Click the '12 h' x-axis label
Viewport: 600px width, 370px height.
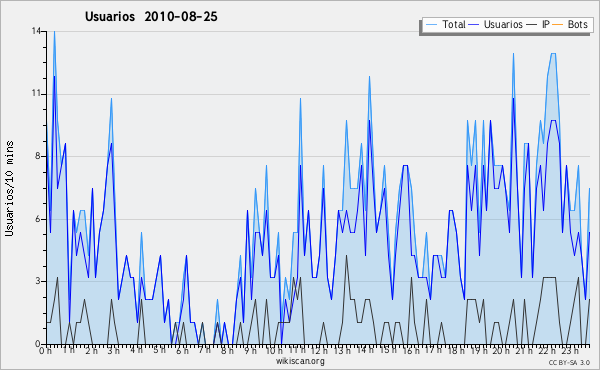(319, 350)
